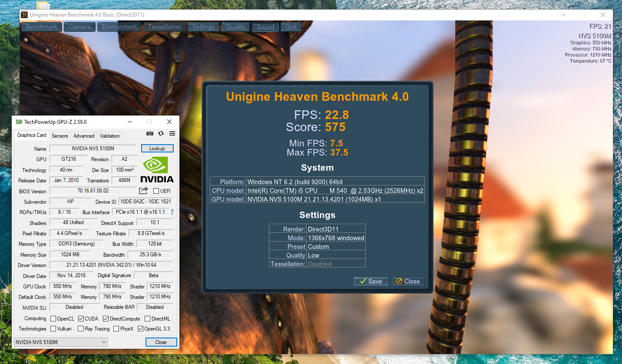Click Quit in the Heaven toolbar
This screenshot has height=364, width=622.
click(x=291, y=27)
